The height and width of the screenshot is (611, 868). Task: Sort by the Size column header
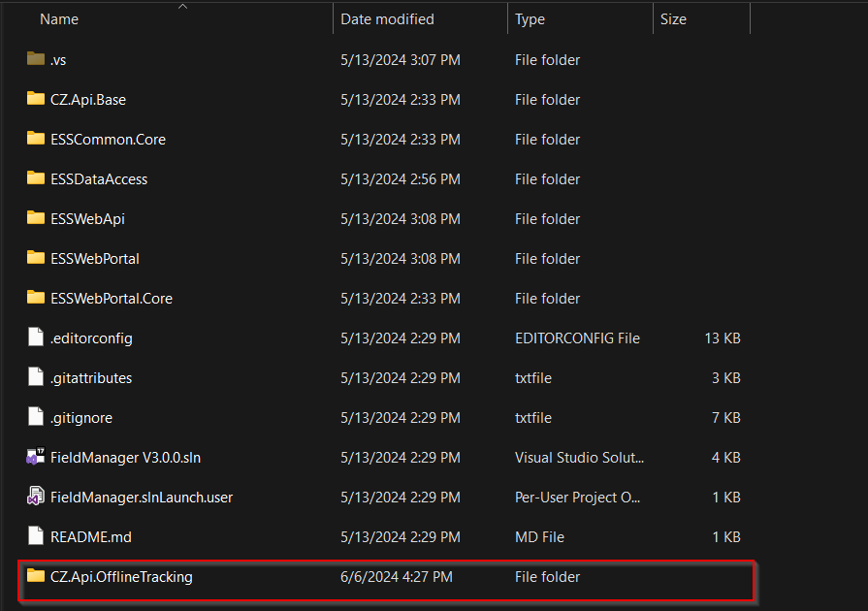coord(673,19)
